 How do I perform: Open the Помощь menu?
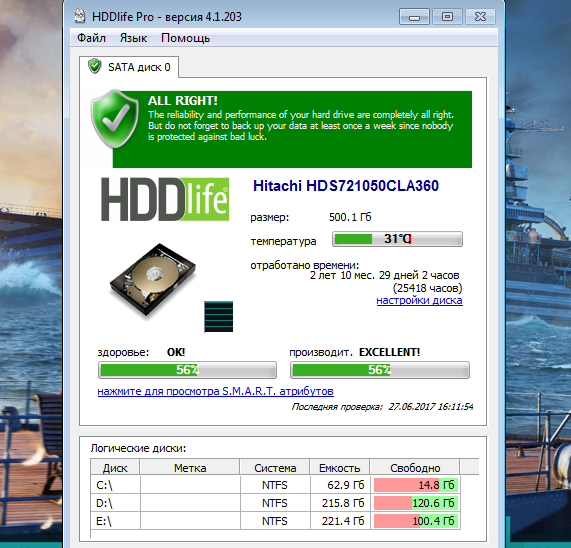point(185,38)
